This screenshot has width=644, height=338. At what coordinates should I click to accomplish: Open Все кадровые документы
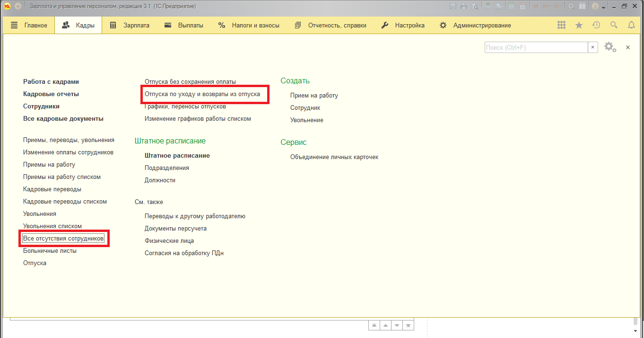63,118
